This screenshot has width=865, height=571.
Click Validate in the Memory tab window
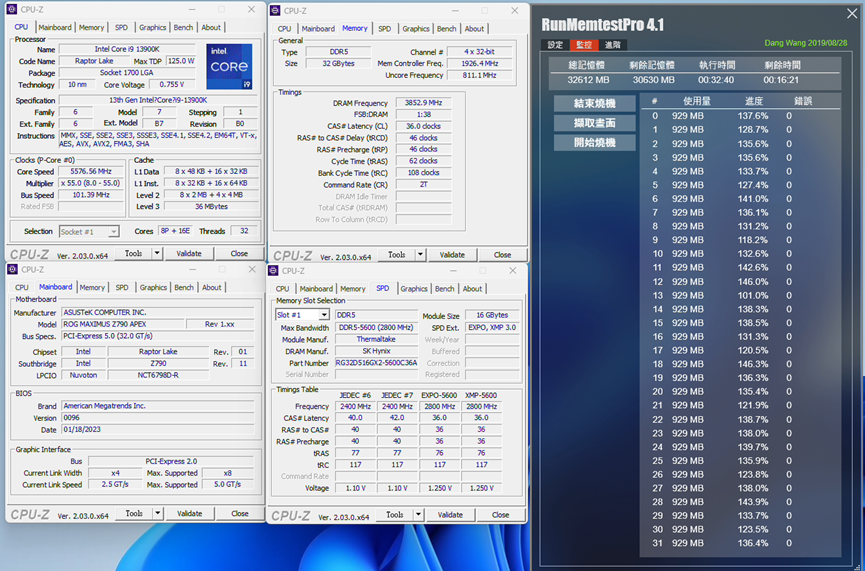pos(452,254)
